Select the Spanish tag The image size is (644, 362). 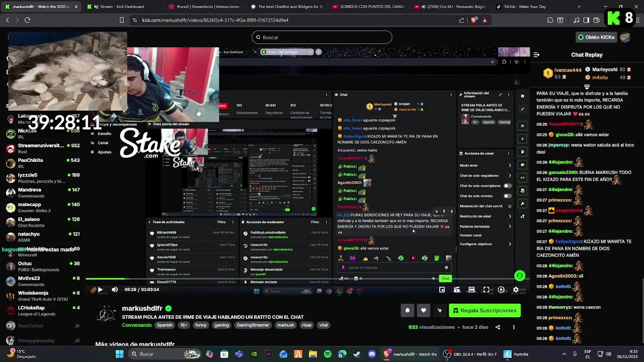[165, 325]
